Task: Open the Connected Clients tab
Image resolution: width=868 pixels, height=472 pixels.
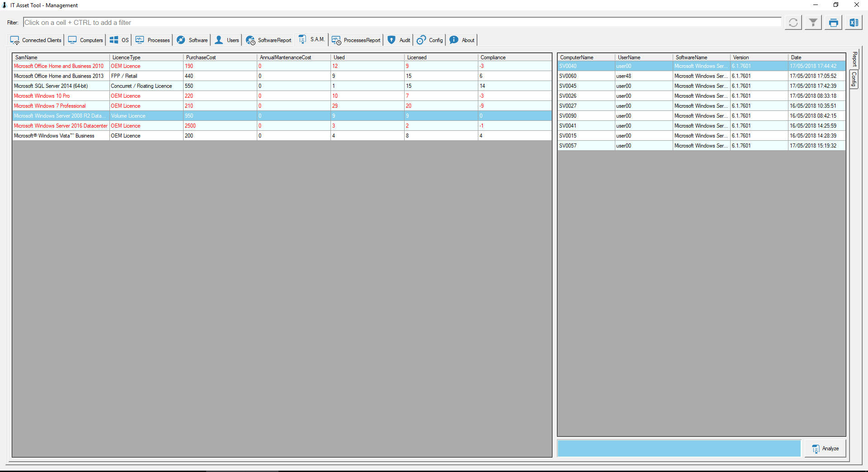Action: pyautogui.click(x=36, y=40)
